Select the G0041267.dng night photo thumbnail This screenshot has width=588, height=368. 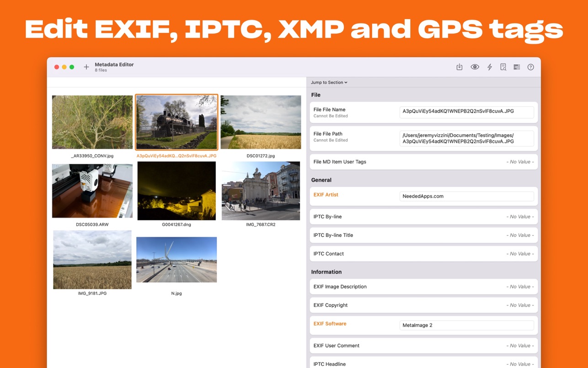pyautogui.click(x=176, y=191)
